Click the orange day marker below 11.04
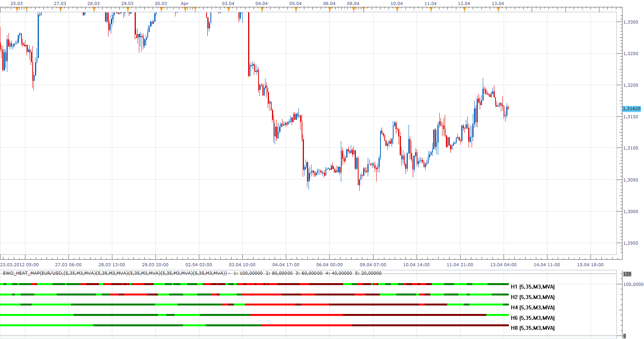The width and height of the screenshot is (644, 339). point(431,10)
